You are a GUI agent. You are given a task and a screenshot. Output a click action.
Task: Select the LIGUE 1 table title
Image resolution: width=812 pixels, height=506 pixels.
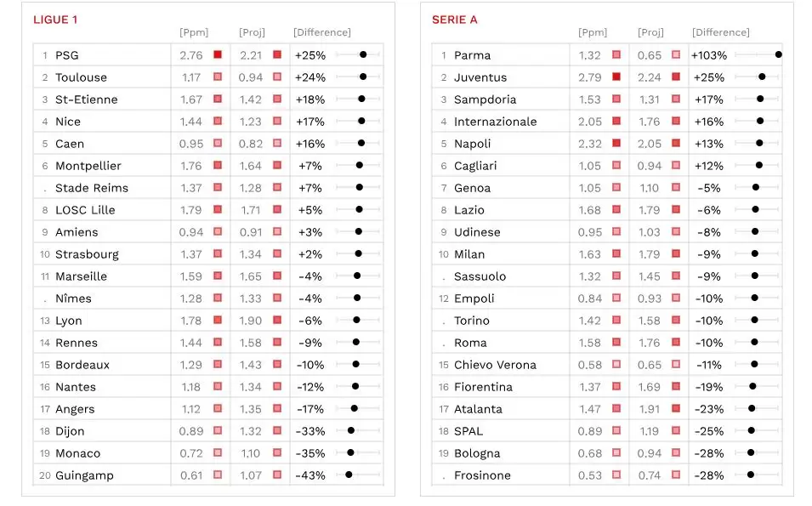[61, 20]
